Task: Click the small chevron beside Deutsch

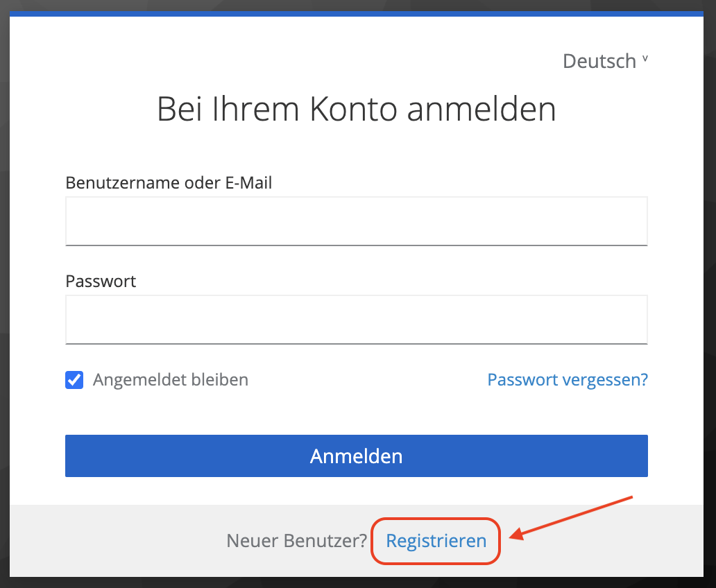Action: (x=645, y=60)
